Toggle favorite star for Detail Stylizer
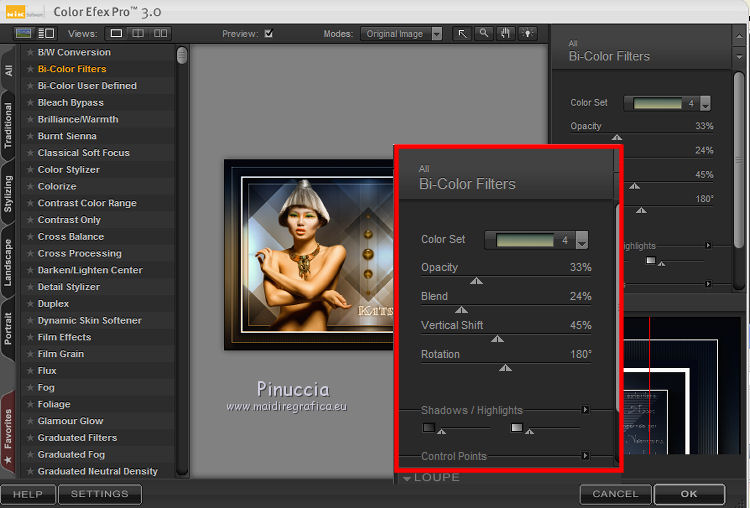This screenshot has height=508, width=750. (30, 287)
